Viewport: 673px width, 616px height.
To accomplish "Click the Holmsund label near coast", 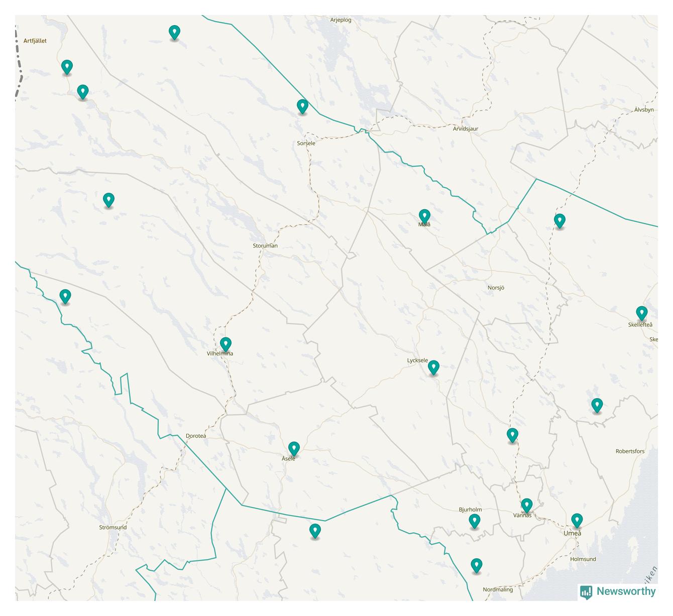I will coord(583,559).
